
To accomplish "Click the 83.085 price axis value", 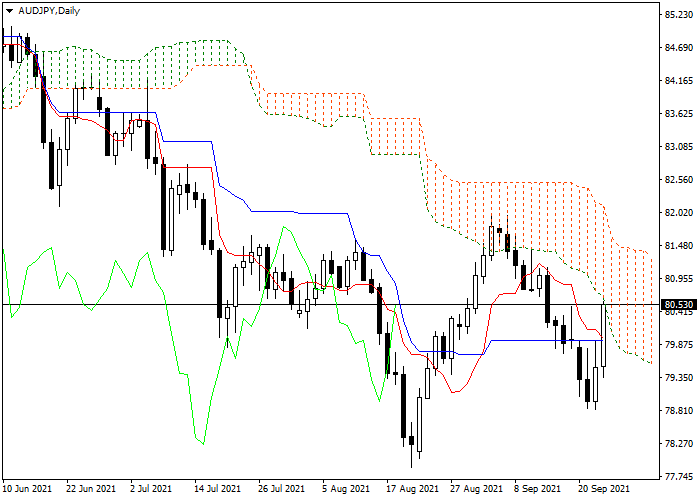I will (679, 146).
